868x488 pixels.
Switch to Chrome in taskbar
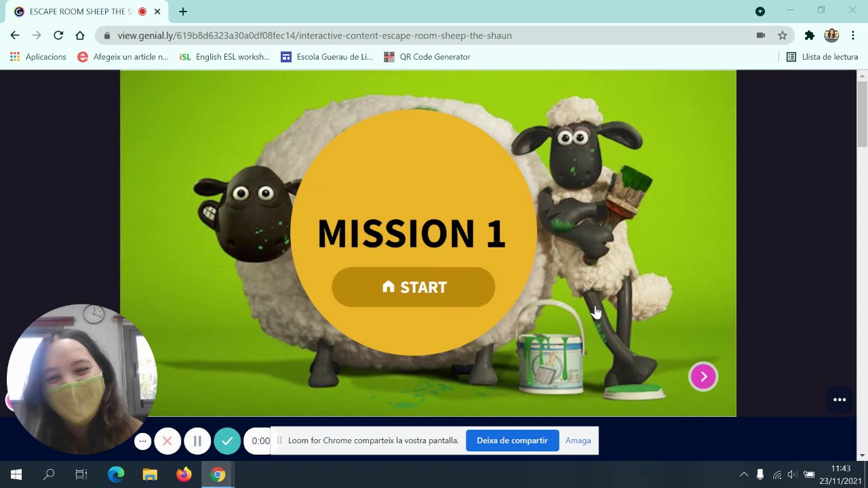point(218,474)
